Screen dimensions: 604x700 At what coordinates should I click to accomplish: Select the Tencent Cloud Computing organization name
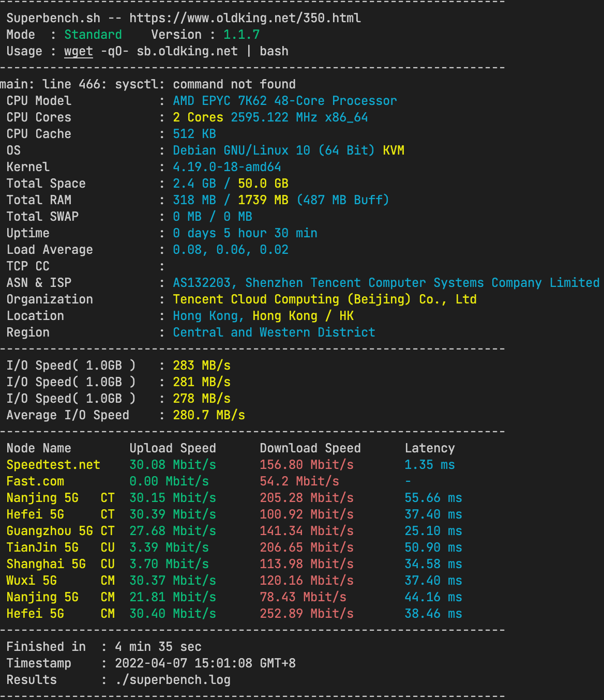click(x=324, y=299)
